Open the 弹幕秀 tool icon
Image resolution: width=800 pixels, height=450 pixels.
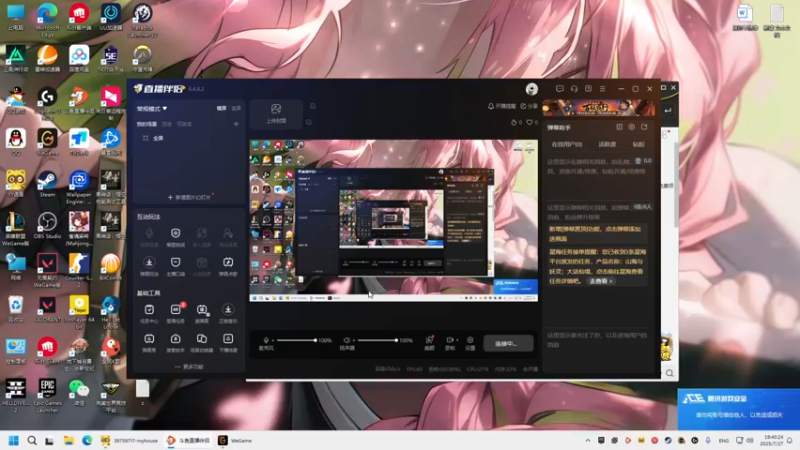(x=149, y=342)
